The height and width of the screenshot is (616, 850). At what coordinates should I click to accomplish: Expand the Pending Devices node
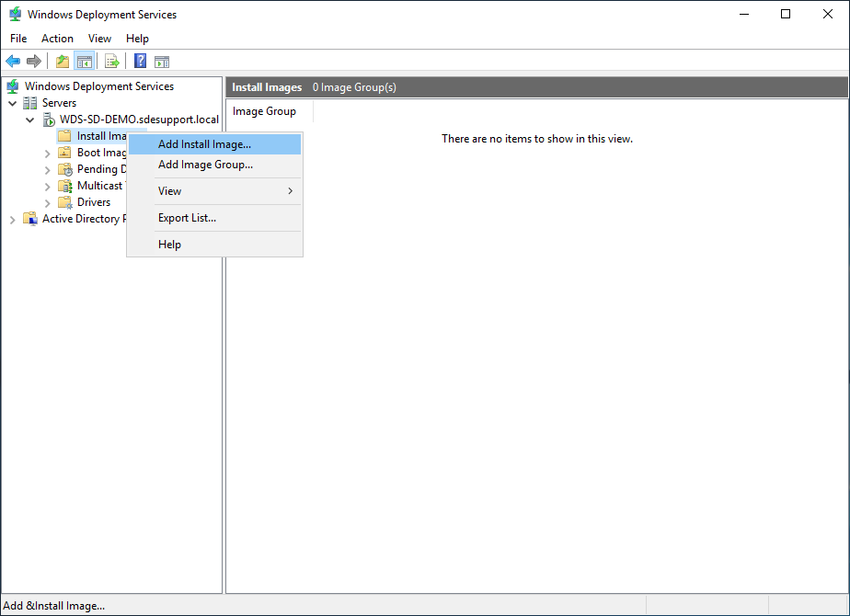(47, 170)
